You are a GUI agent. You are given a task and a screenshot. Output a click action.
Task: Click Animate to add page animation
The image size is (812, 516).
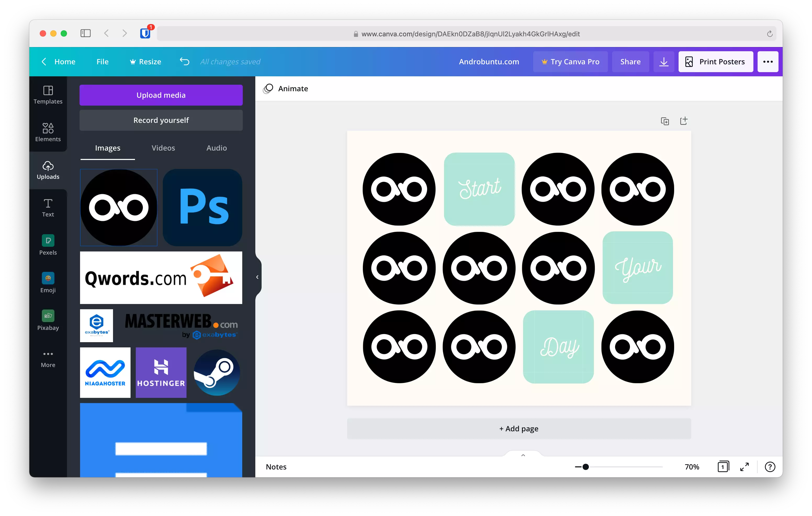pyautogui.click(x=285, y=88)
